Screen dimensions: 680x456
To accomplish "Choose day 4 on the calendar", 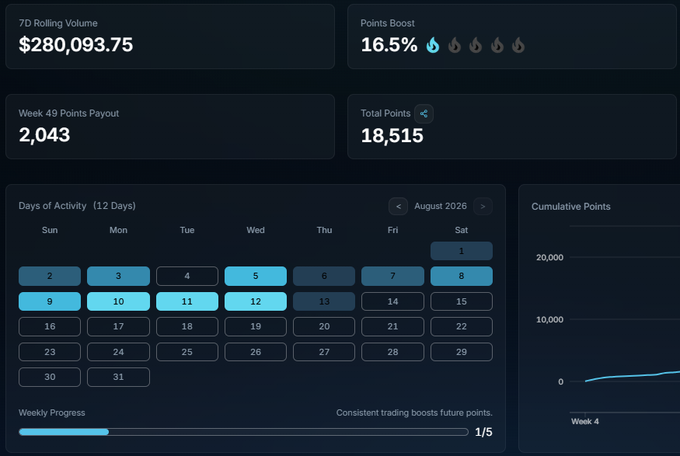I will tap(187, 276).
